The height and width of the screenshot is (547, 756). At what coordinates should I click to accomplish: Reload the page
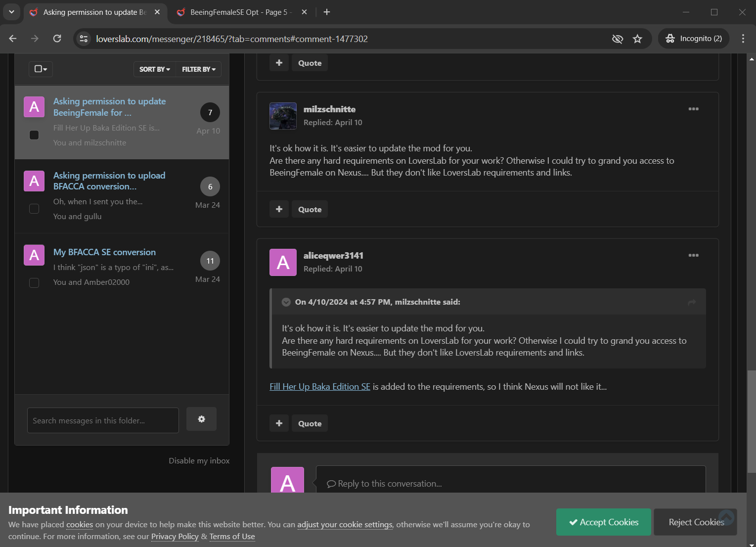click(x=57, y=39)
